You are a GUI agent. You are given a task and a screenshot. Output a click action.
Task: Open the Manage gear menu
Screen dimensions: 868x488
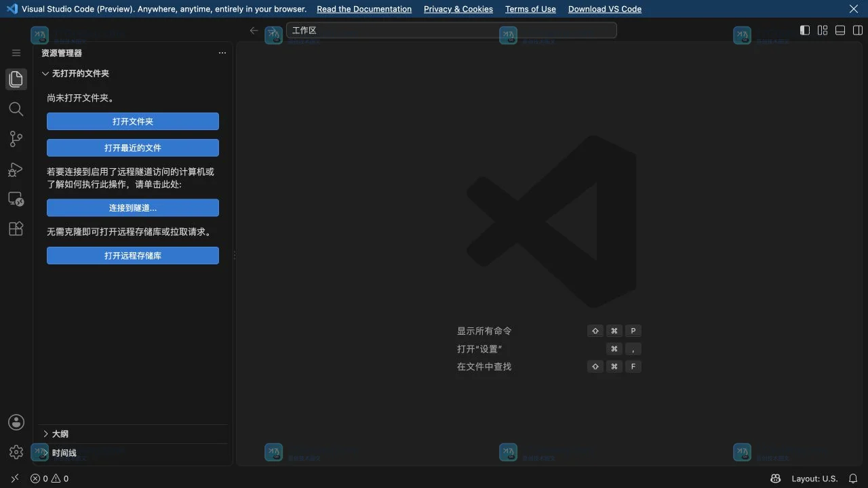click(x=16, y=452)
